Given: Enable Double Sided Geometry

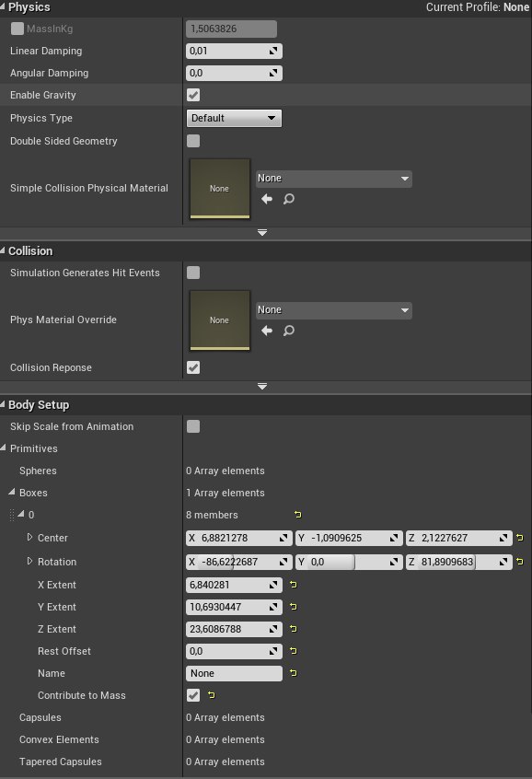Looking at the screenshot, I should click(x=193, y=141).
